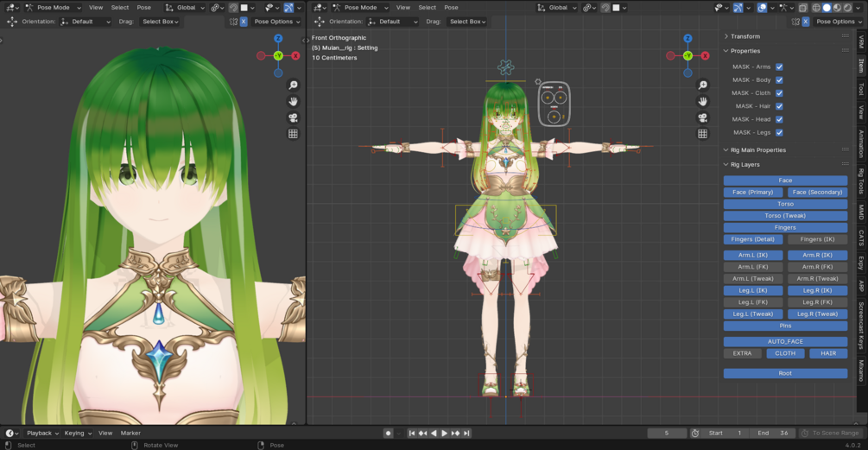Toggle show overlays icon in right viewport header
Image resolution: width=868 pixels, height=450 pixels.
click(763, 8)
